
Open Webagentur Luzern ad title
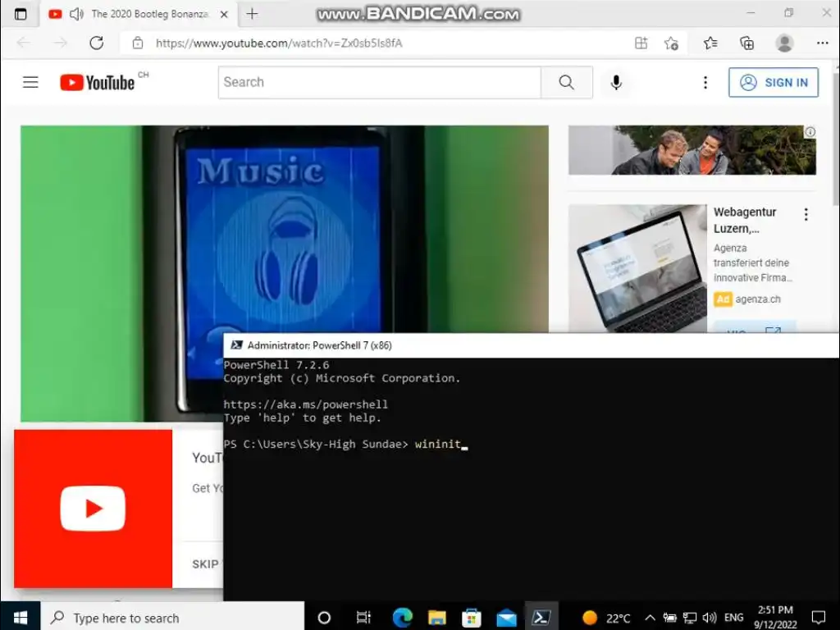tap(745, 220)
